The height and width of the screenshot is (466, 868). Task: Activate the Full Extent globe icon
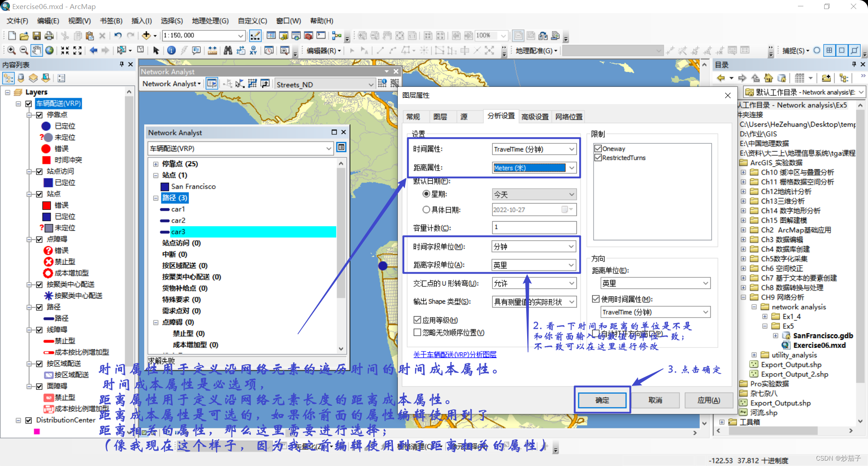(x=49, y=50)
